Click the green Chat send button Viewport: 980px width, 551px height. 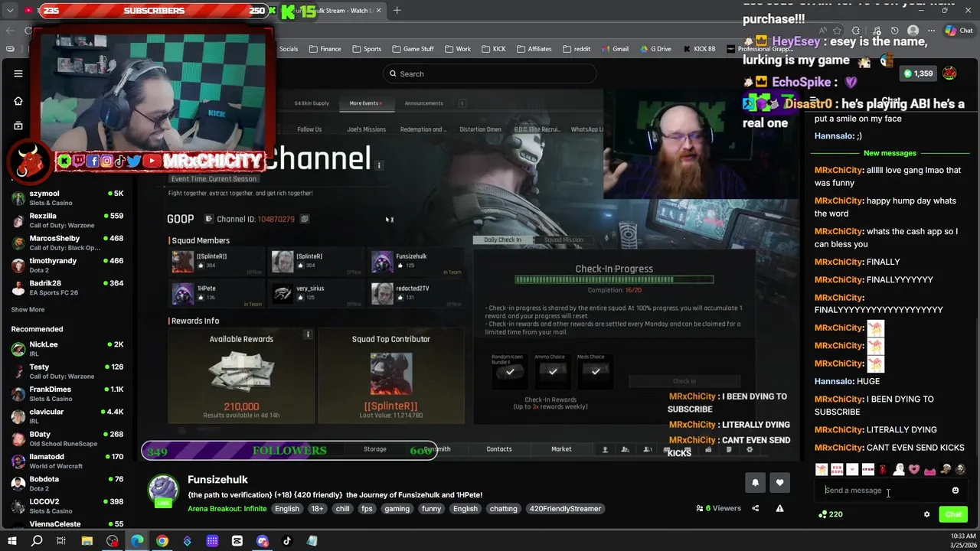[953, 514]
